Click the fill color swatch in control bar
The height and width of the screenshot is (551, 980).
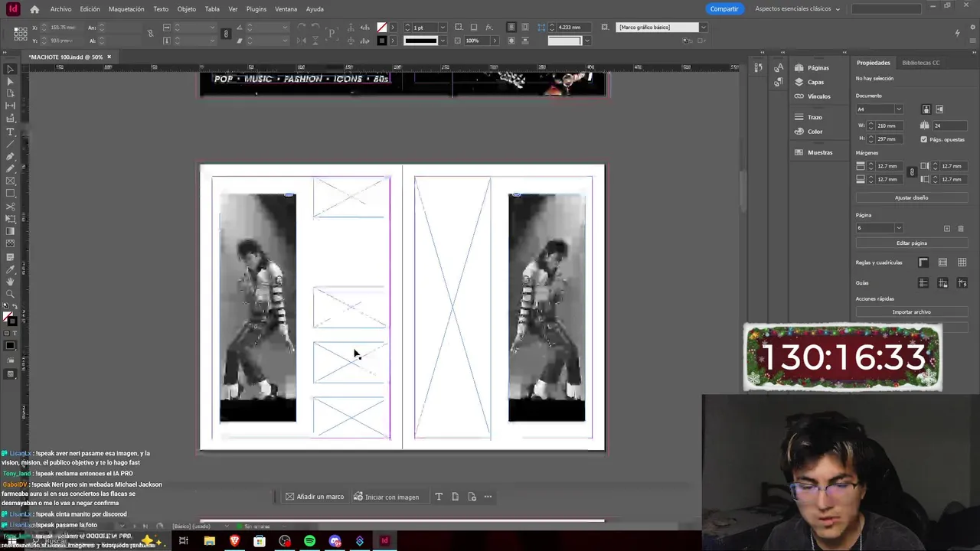381,28
